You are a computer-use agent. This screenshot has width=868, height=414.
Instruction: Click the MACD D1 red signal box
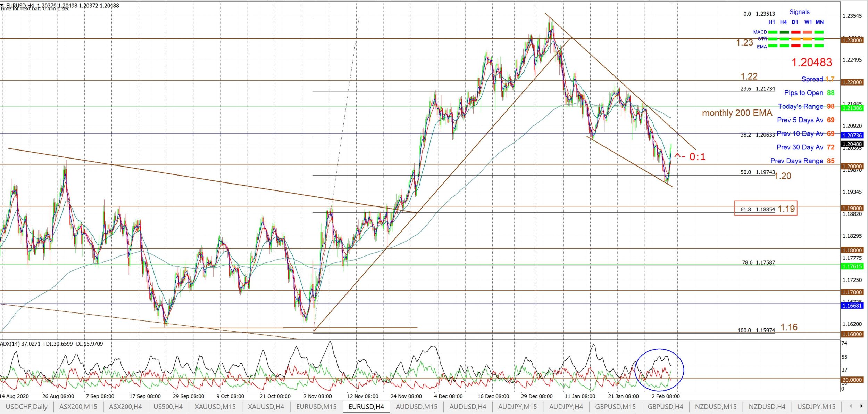(x=796, y=32)
